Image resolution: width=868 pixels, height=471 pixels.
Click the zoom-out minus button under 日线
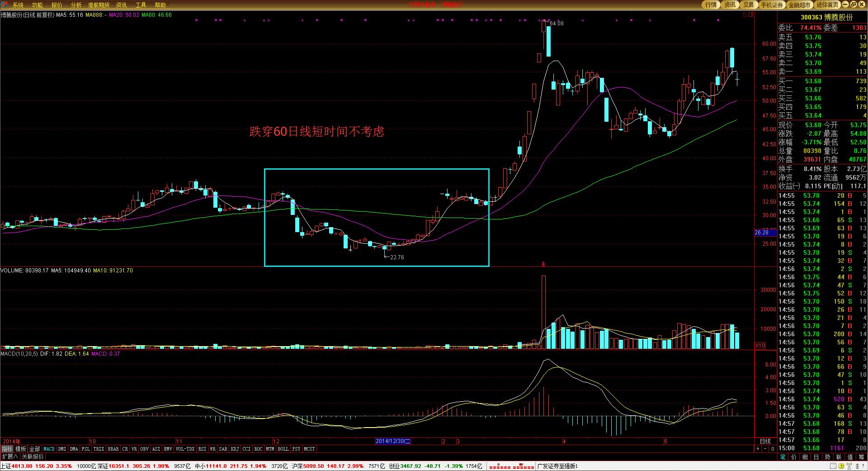(x=765, y=449)
